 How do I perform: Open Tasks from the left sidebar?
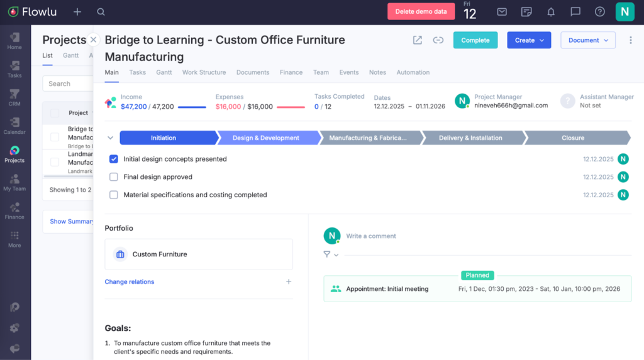[x=14, y=69]
